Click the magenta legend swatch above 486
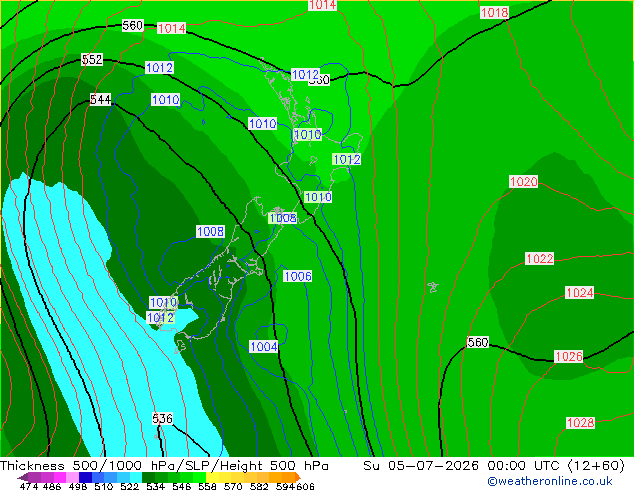 point(60,477)
